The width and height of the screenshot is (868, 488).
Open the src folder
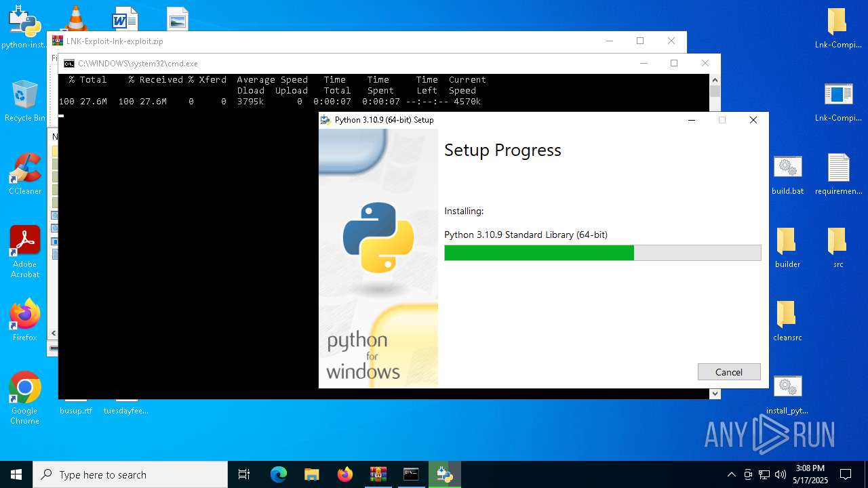tap(838, 247)
